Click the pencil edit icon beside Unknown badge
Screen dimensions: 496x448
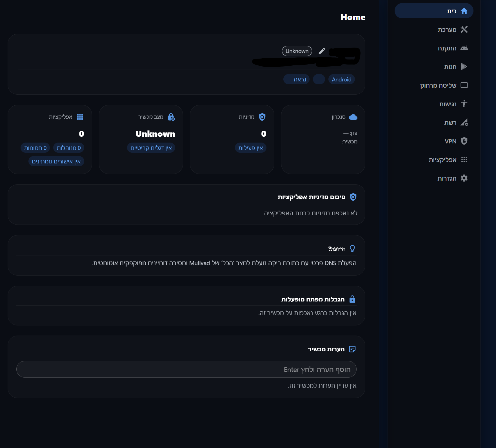(322, 51)
